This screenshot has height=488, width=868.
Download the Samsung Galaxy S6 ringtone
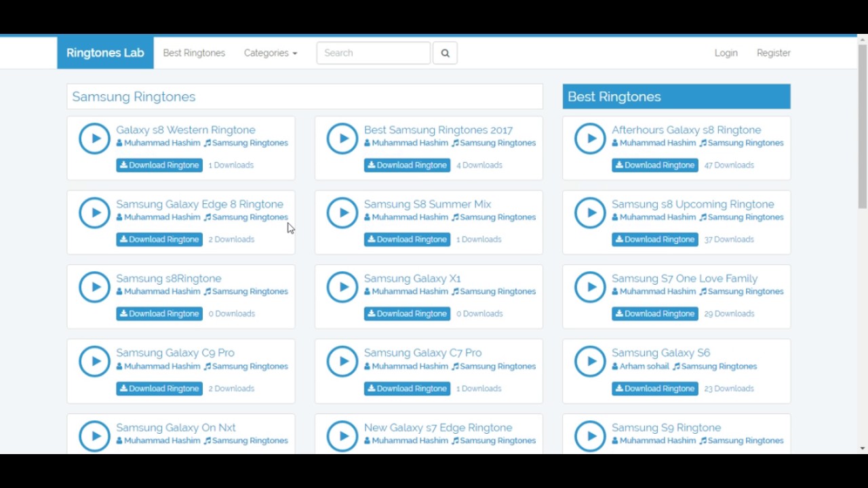tap(655, 388)
